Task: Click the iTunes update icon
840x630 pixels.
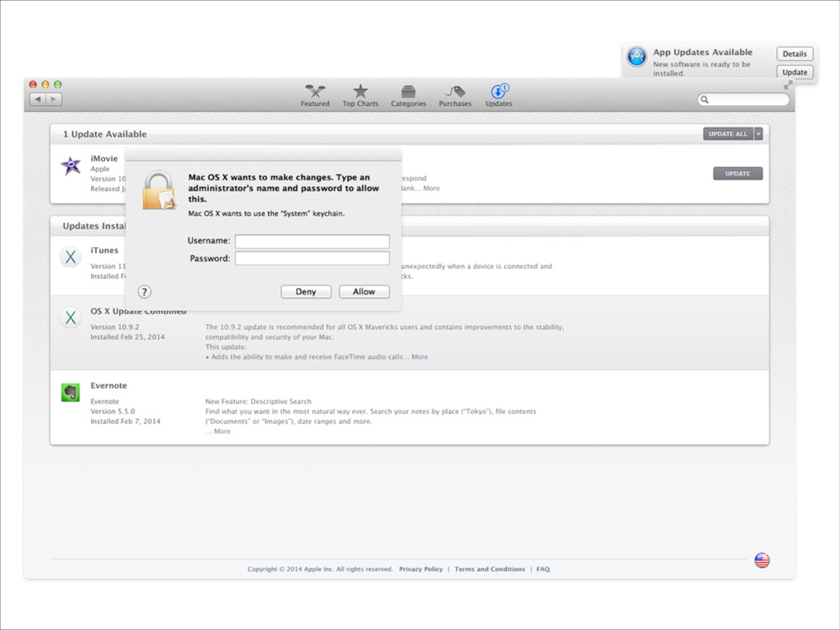Action: click(x=71, y=257)
